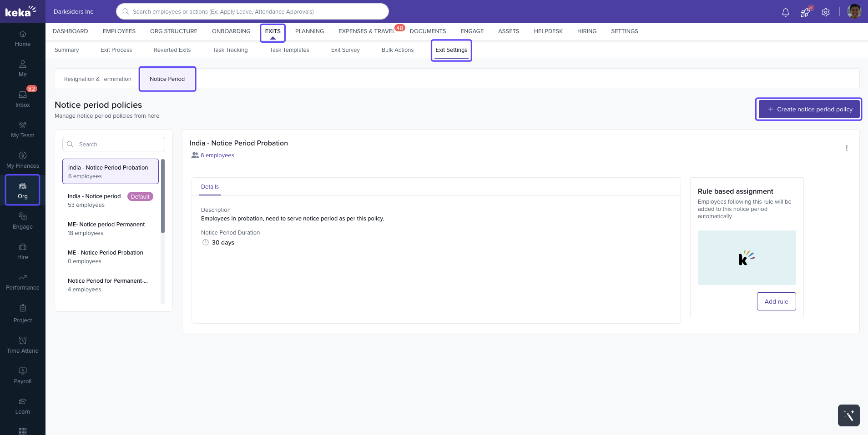
Task: Open Performance module in sidebar
Action: click(x=23, y=281)
